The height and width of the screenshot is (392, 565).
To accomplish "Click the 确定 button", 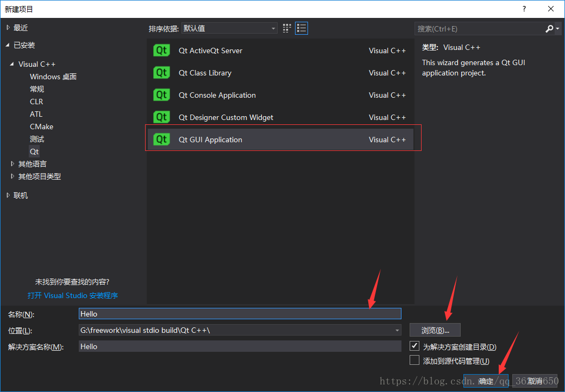I will (486, 381).
